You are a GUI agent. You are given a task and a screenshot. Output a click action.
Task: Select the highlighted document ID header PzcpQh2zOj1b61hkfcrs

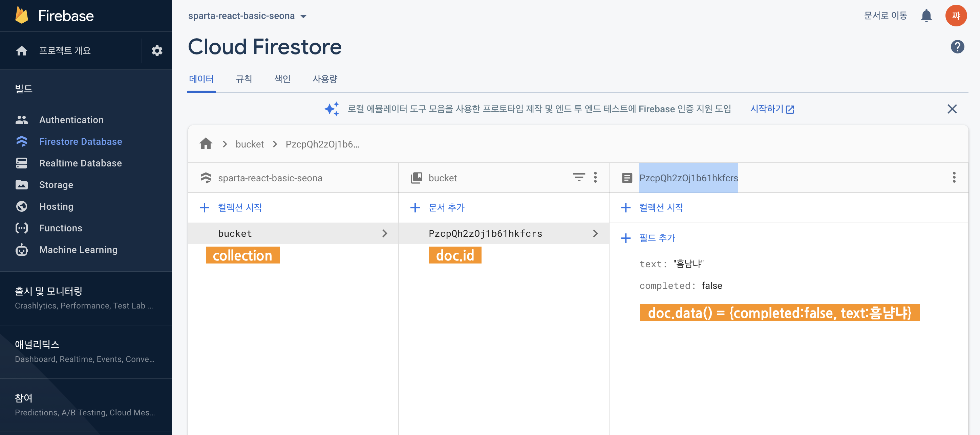688,178
